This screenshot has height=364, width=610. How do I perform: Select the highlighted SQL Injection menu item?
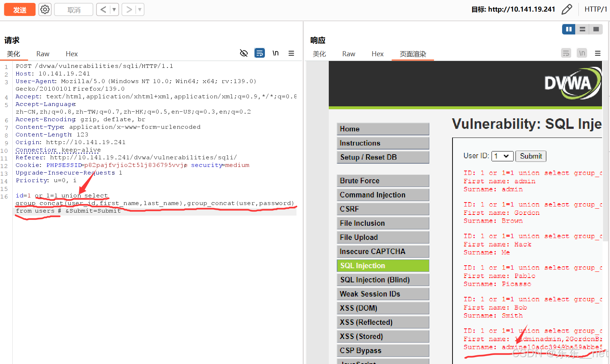383,266
